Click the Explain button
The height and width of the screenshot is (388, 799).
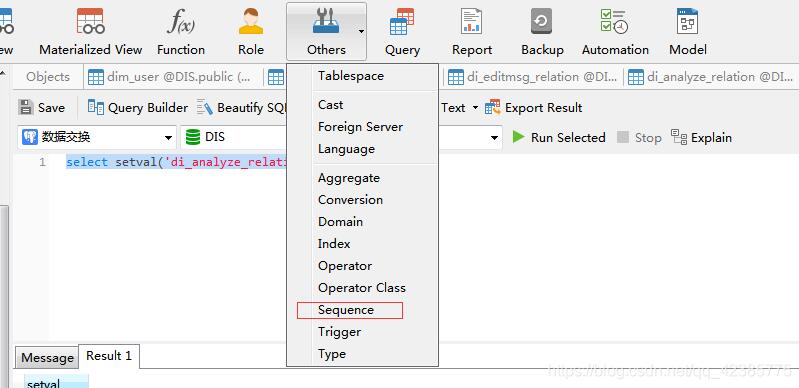coord(701,138)
